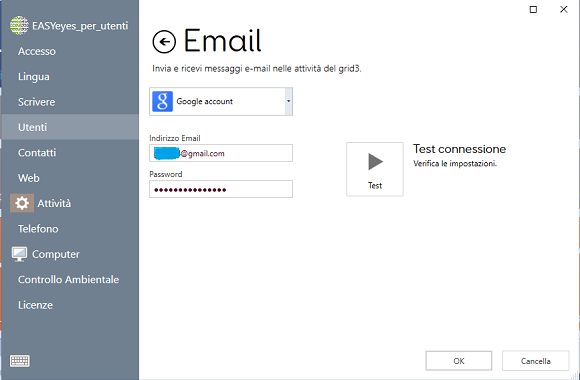This screenshot has height=380, width=580.
Task: Run the Test connection play button
Action: coord(375,169)
